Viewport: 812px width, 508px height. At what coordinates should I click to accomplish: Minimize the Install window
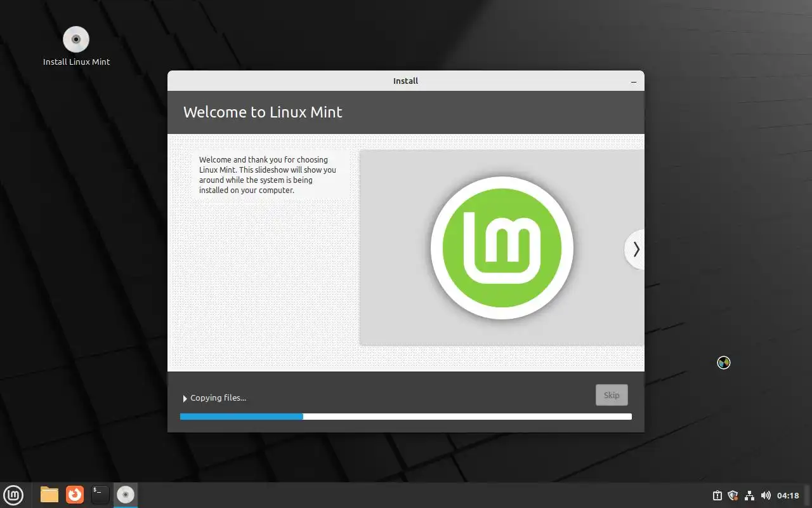(634, 81)
